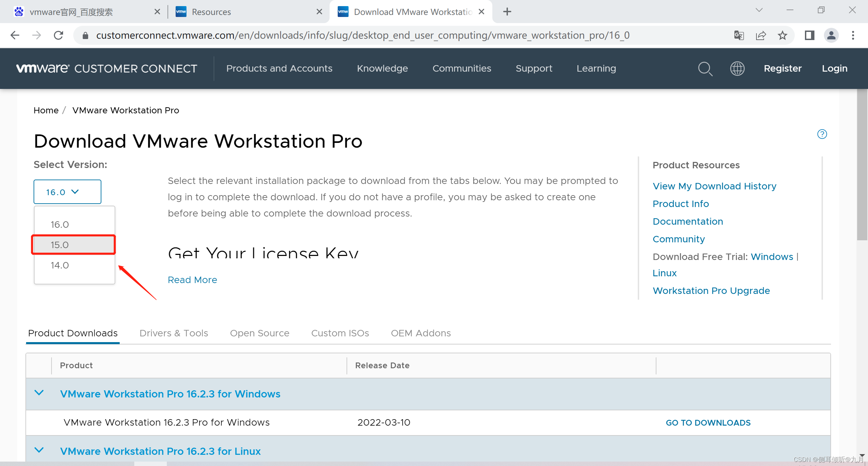Click the help question mark icon
This screenshot has height=466, width=868.
coord(822,134)
